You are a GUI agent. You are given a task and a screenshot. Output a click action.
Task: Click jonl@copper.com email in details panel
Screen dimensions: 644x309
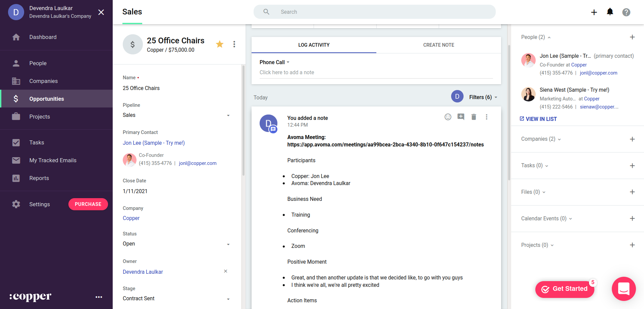click(x=198, y=163)
